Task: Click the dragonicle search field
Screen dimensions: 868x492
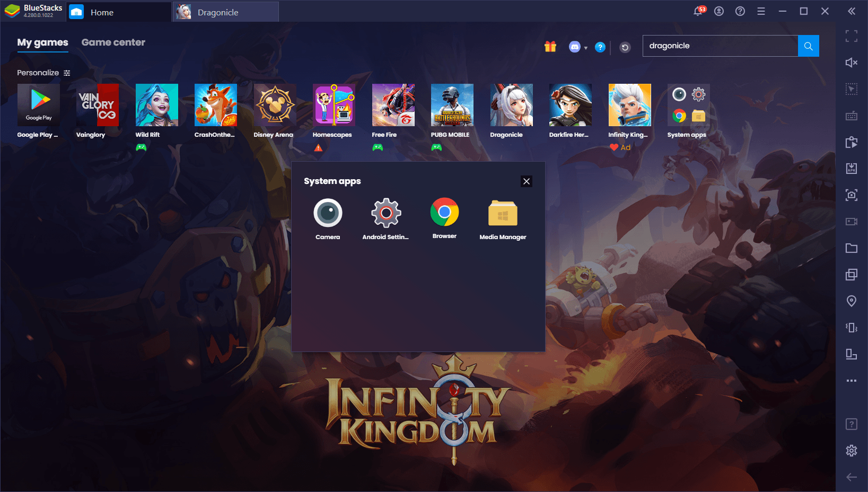Action: pyautogui.click(x=720, y=46)
